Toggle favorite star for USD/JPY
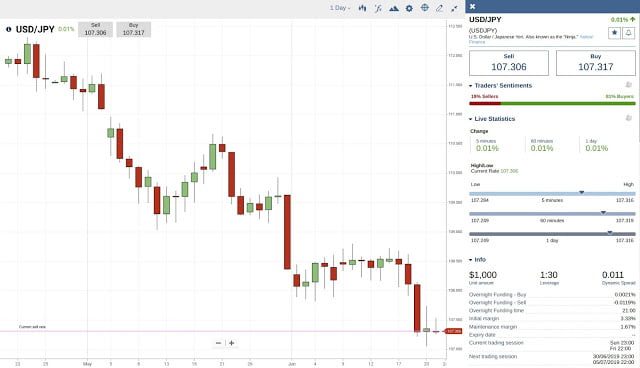 click(614, 33)
